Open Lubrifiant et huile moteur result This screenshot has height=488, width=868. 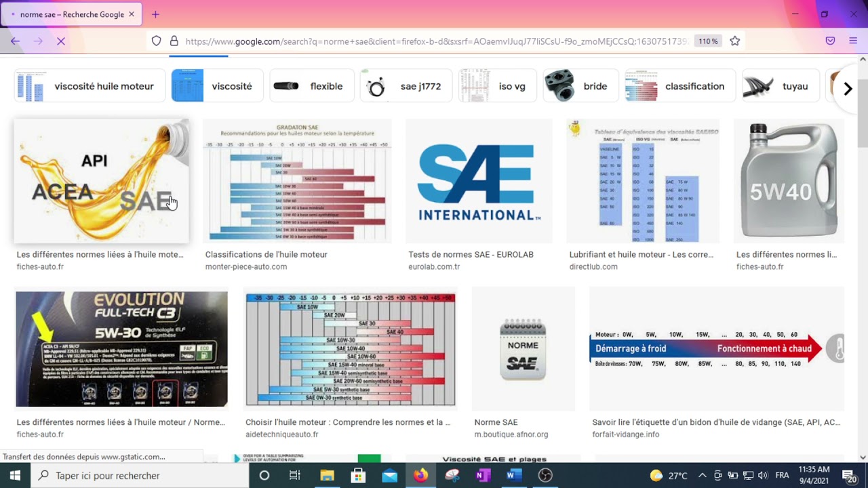pyautogui.click(x=642, y=254)
